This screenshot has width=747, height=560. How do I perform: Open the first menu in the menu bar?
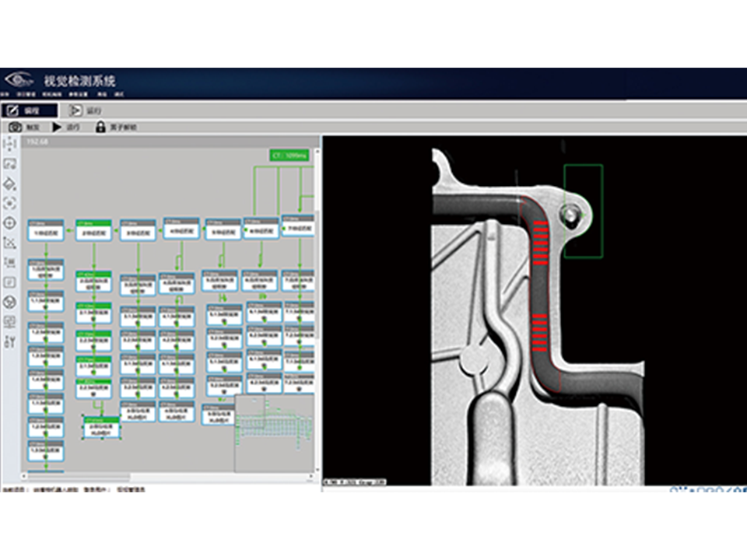(x=7, y=94)
